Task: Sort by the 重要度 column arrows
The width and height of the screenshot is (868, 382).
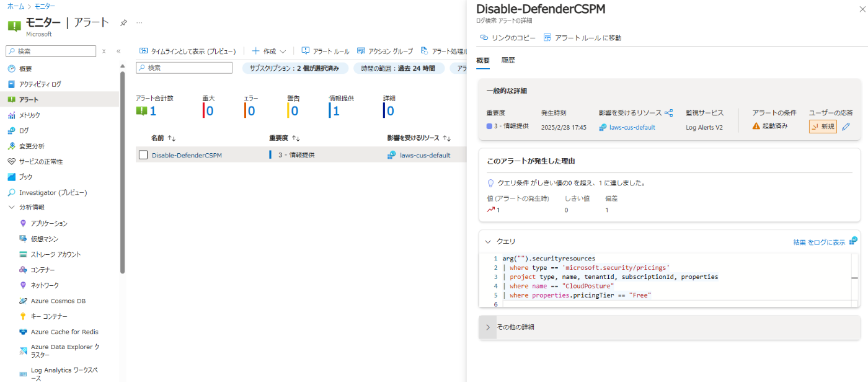Action: click(296, 138)
